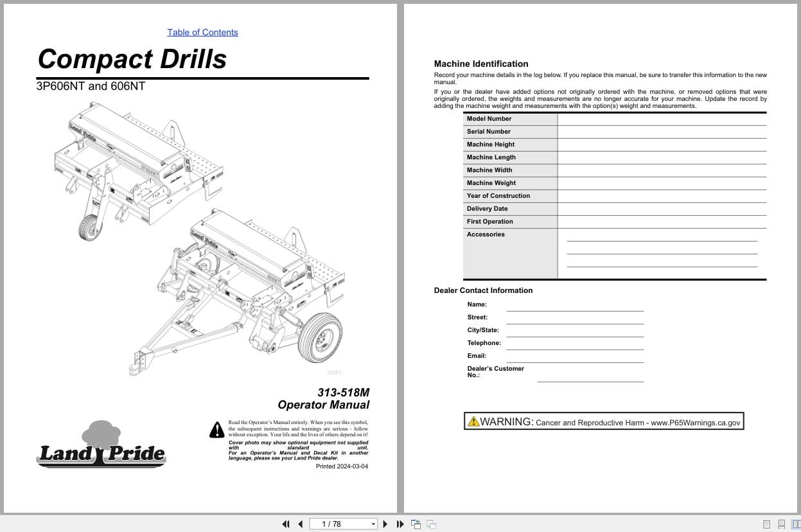Viewport: 801px width, 532px height.
Task: Go to the next page
Action: click(385, 524)
